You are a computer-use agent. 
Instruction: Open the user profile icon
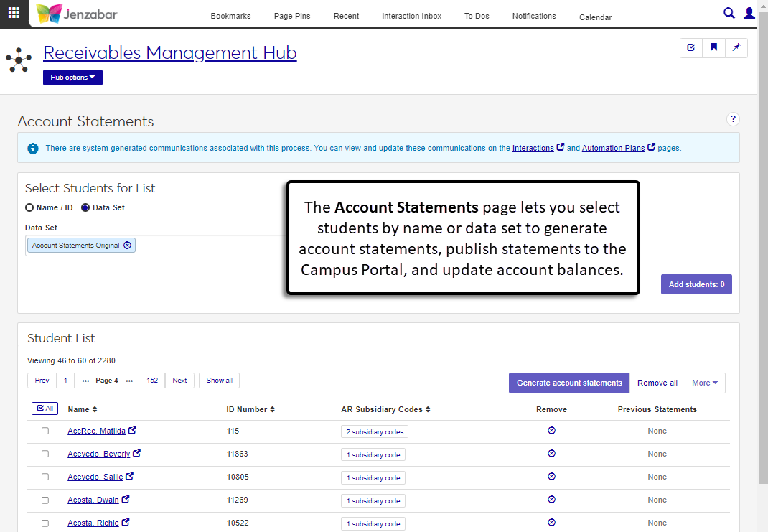[x=749, y=13]
